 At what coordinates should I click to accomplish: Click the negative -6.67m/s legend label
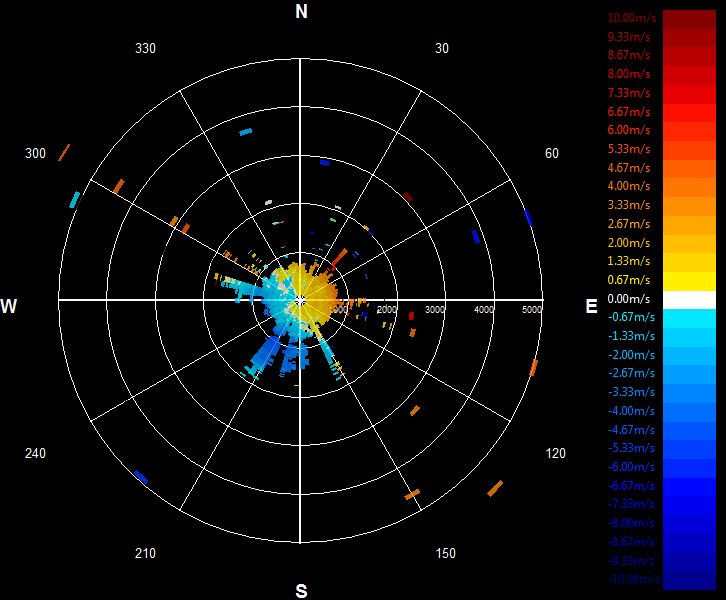631,486
